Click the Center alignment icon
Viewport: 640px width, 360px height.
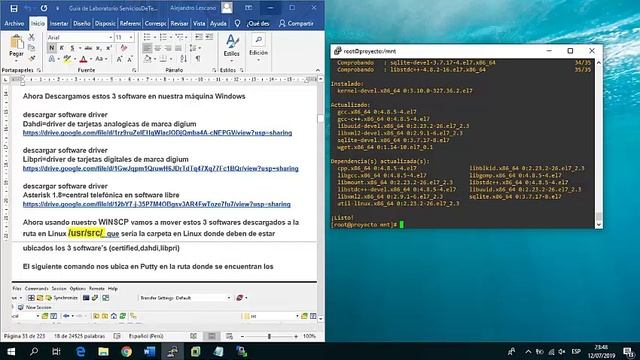pos(158,48)
